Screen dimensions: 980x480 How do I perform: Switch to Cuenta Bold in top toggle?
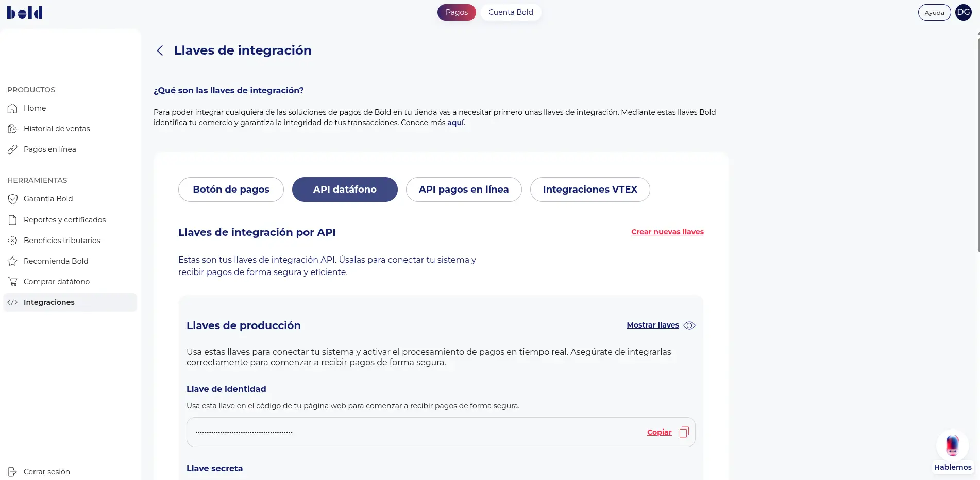coord(511,12)
